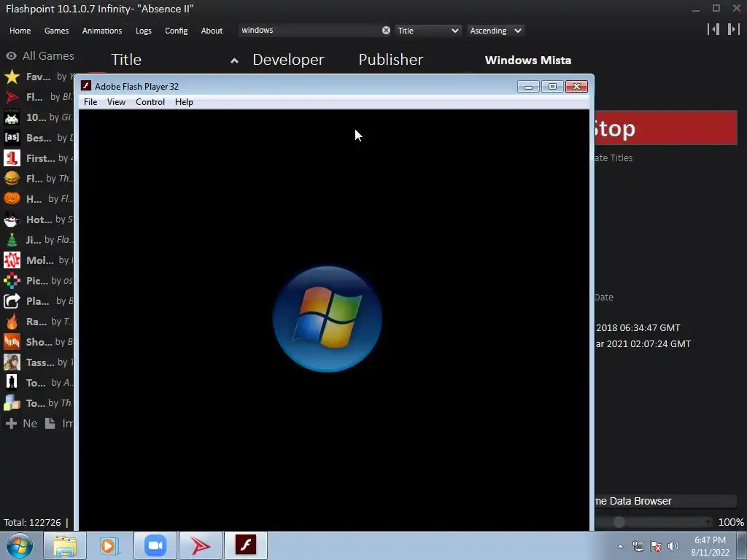The width and height of the screenshot is (747, 560).
Task: Open the Sho orange bars playlist icon
Action: point(12,342)
